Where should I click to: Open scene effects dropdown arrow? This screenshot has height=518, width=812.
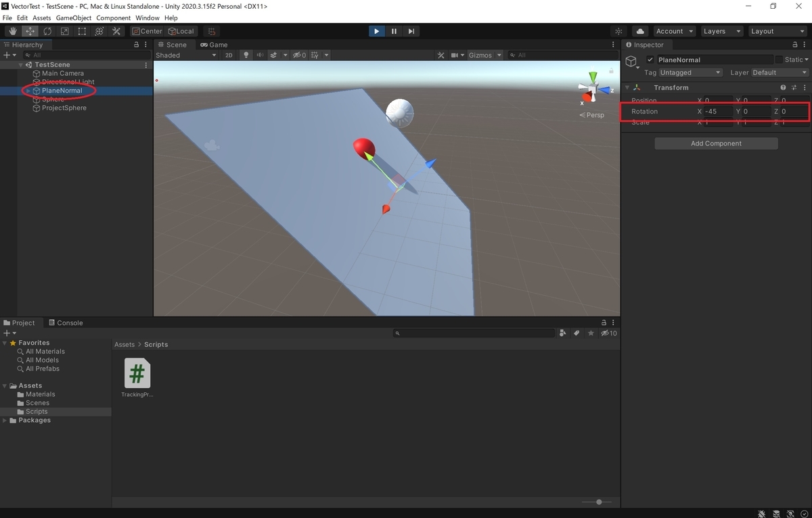pos(286,55)
